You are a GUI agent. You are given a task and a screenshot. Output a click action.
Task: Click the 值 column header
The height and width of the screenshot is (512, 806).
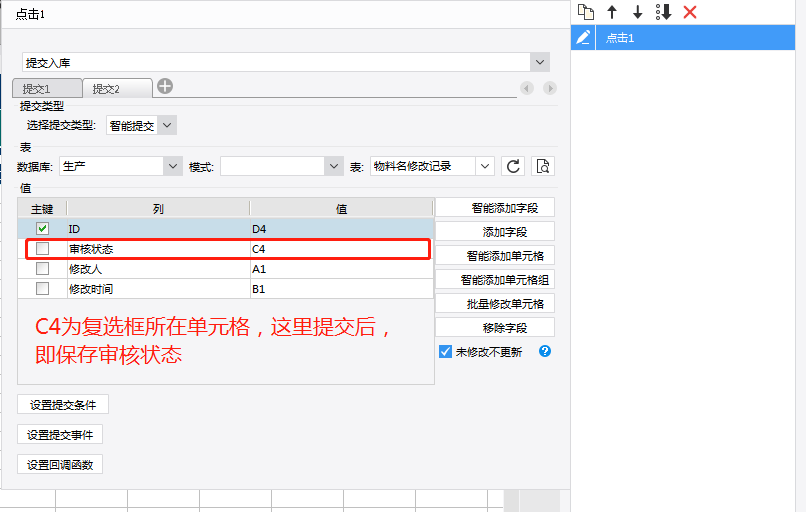pyautogui.click(x=342, y=209)
